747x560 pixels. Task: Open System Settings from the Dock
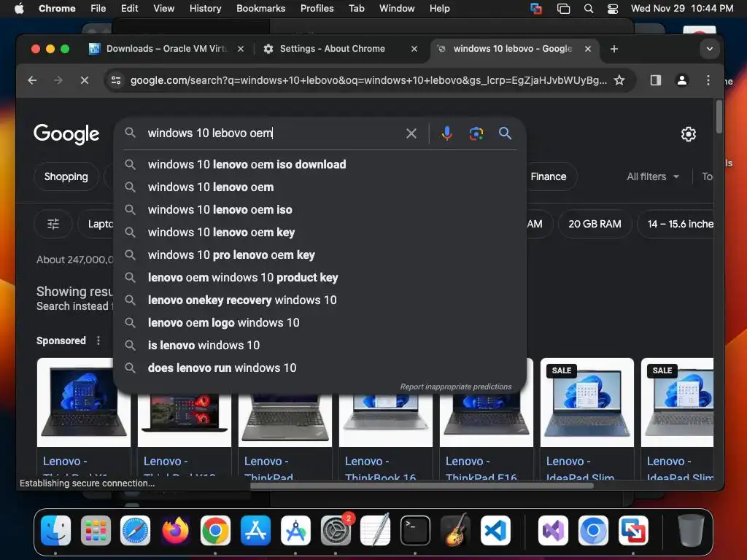336,531
